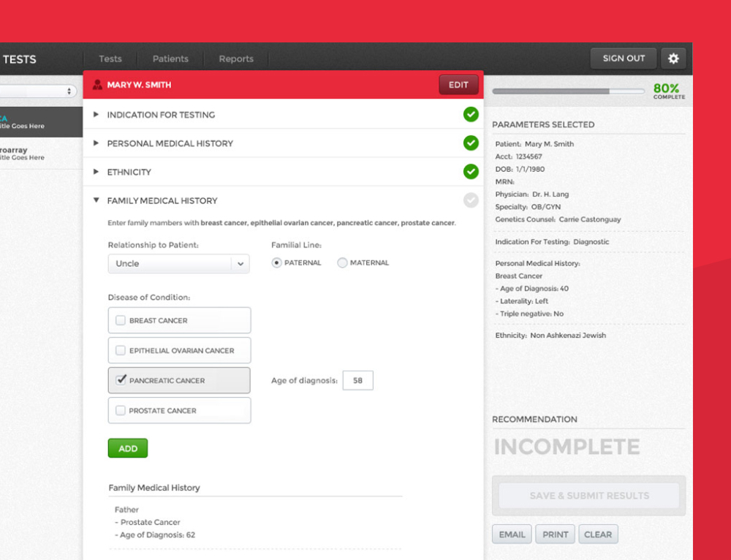Click gray checkmark for Family Medical History
The width and height of the screenshot is (731, 560).
[471, 200]
